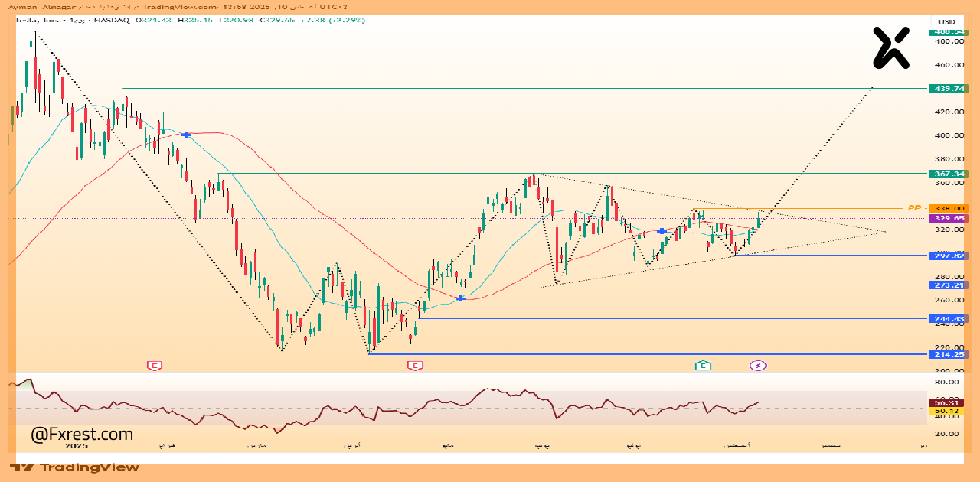Click the blue crossover marker near 400.00
The height and width of the screenshot is (482, 980).
[x=185, y=135]
